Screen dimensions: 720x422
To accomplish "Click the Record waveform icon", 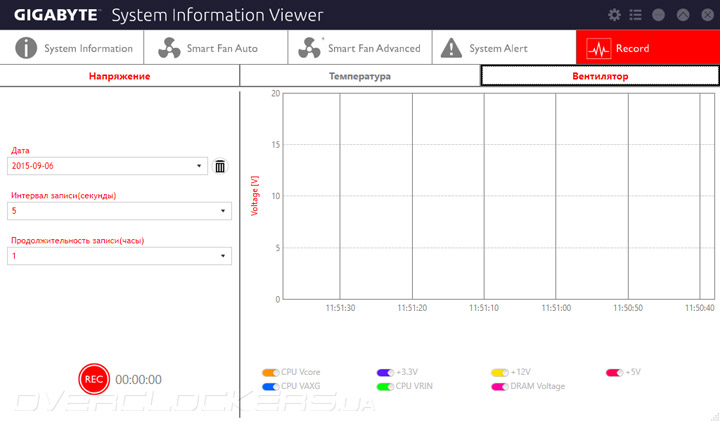I will [x=599, y=48].
